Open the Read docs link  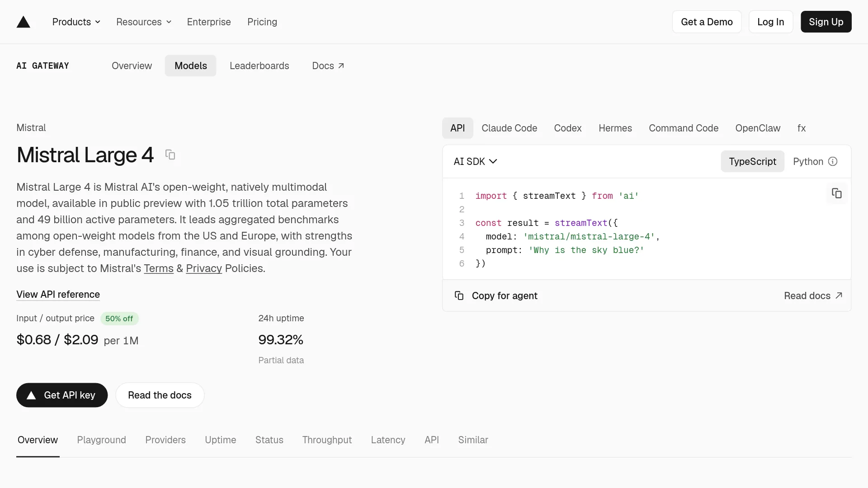click(813, 296)
